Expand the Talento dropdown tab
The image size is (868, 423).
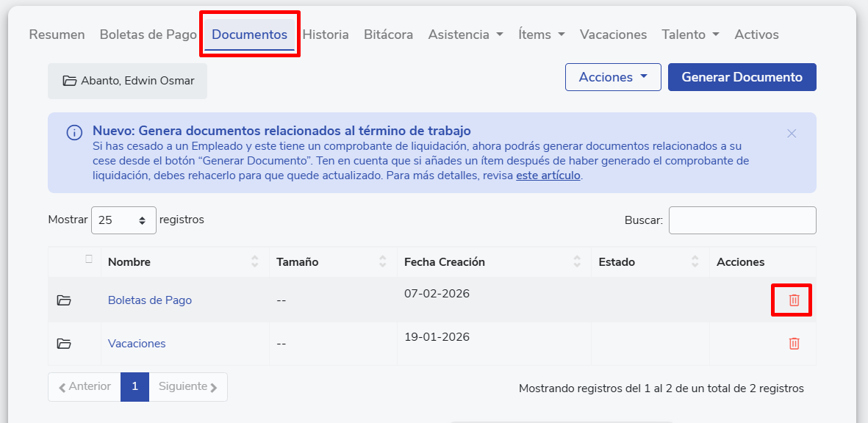(x=689, y=35)
